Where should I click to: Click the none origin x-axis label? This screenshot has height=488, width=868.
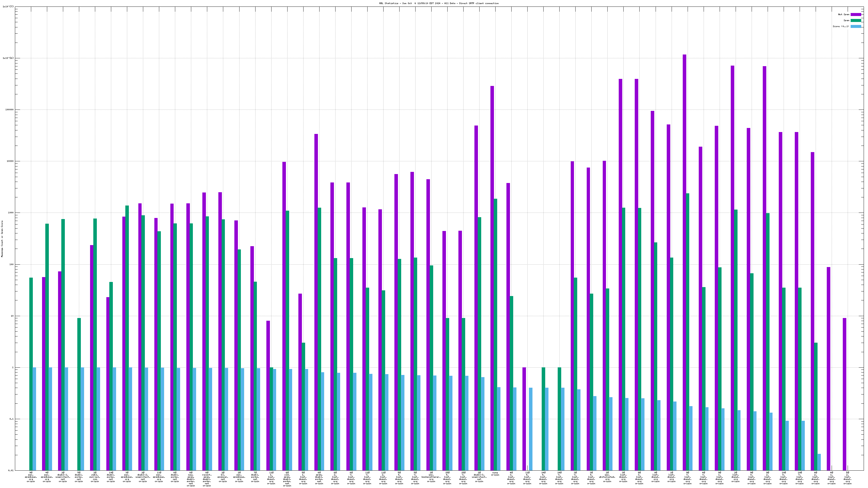495,474
